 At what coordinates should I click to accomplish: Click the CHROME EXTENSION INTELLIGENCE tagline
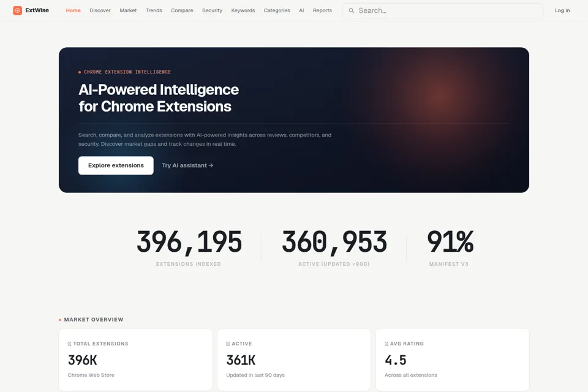[x=127, y=72]
